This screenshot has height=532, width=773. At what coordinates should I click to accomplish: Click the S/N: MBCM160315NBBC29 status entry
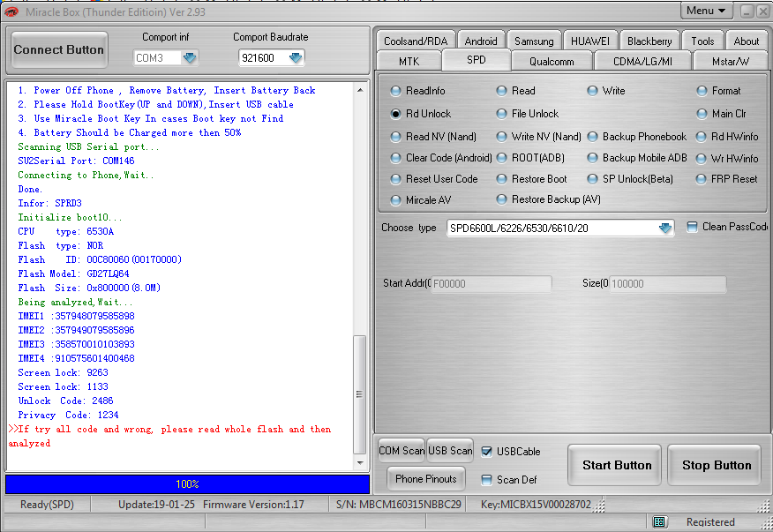398,505
